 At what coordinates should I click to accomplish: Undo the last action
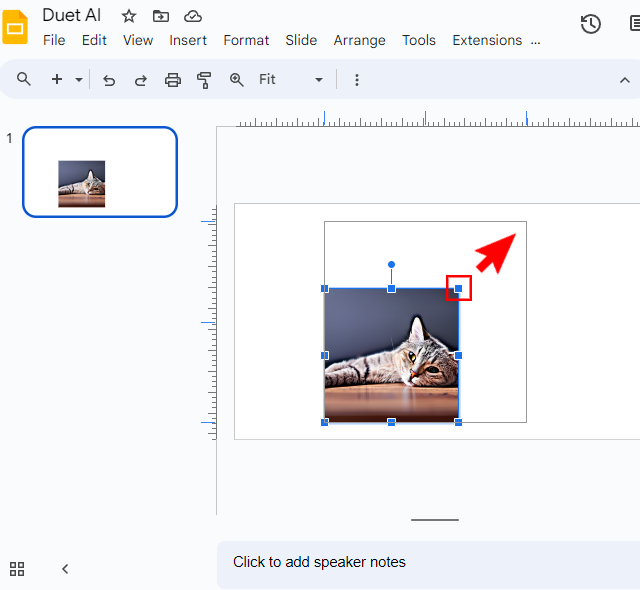point(109,80)
